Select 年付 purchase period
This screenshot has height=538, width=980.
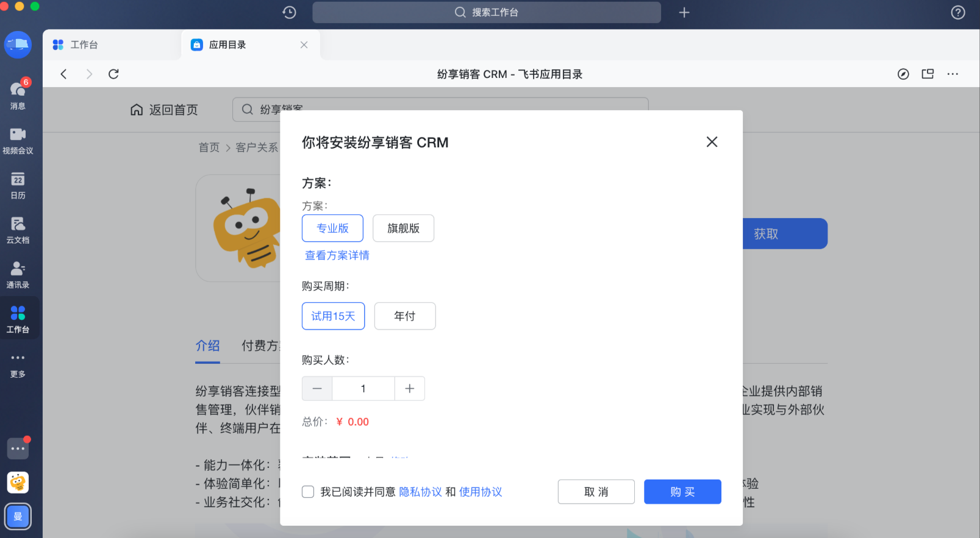[405, 316]
